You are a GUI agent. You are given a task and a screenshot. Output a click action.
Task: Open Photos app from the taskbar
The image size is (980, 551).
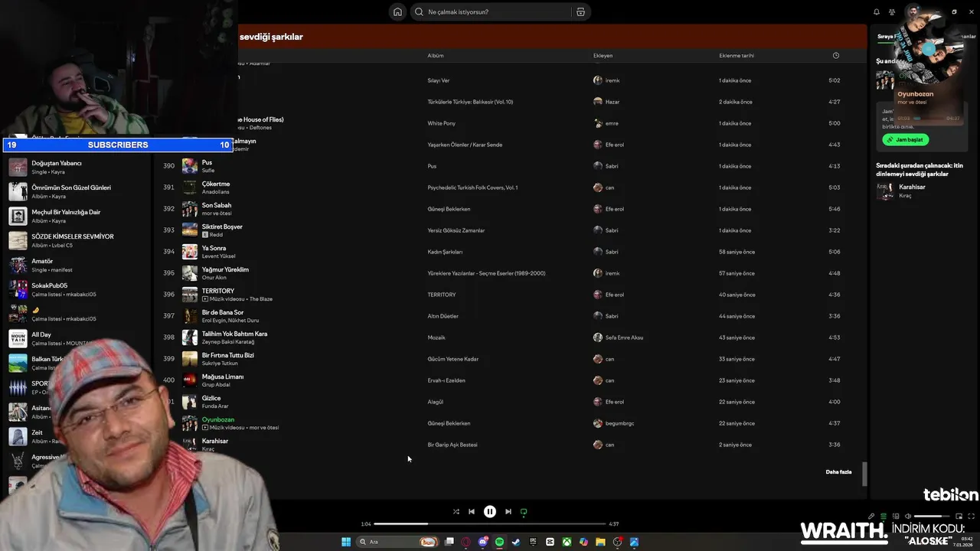(x=634, y=542)
